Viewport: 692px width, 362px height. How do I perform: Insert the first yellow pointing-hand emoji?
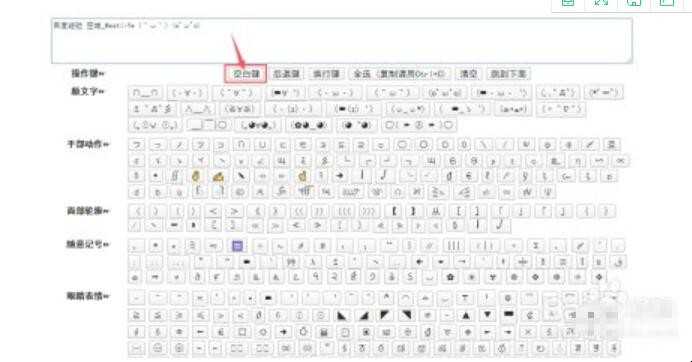click(x=196, y=177)
